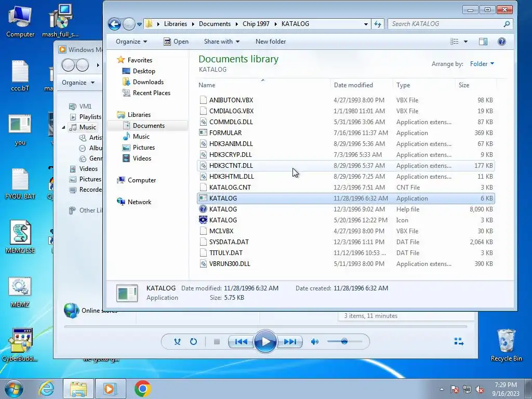532x399 pixels.
Task: Toggle repeat in Windows Media Player
Action: coord(193,342)
